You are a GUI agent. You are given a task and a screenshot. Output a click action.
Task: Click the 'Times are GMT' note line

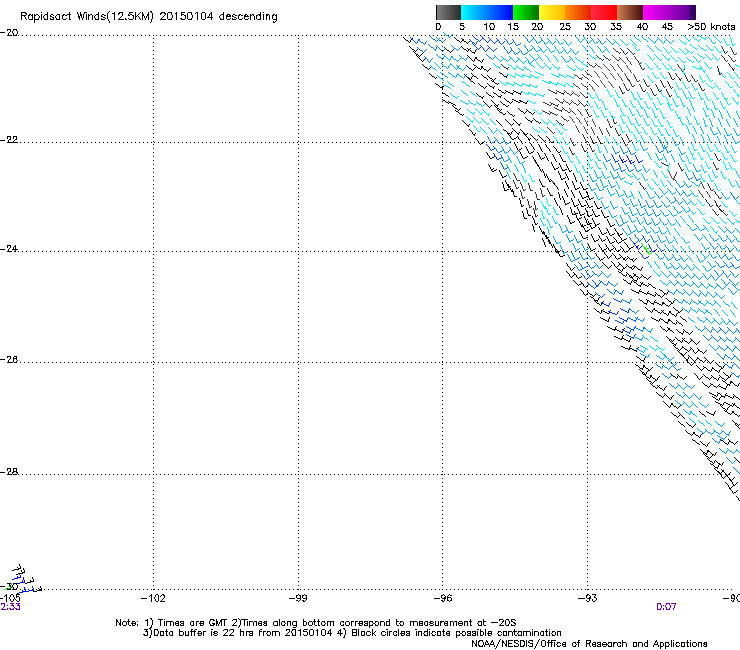pyautogui.click(x=316, y=623)
